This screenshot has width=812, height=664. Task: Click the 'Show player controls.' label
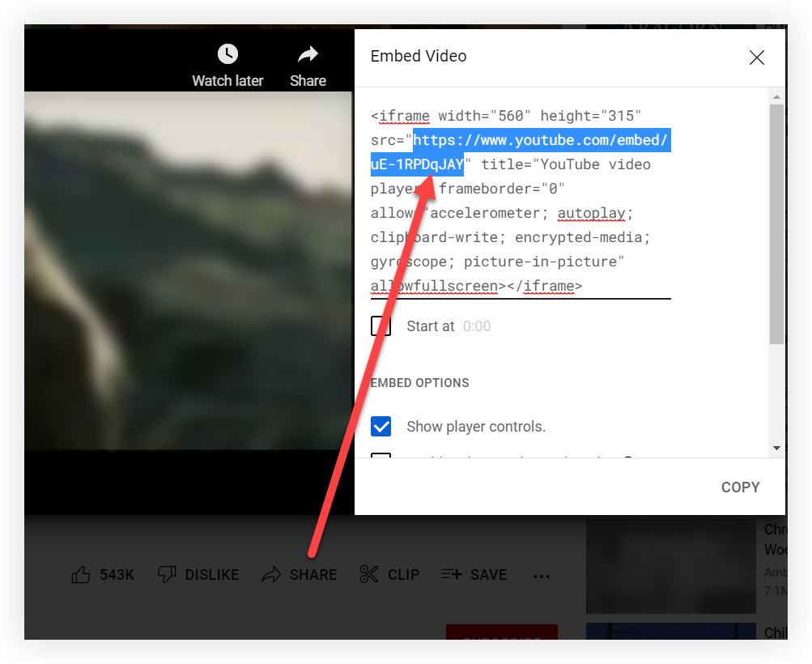[x=476, y=427]
